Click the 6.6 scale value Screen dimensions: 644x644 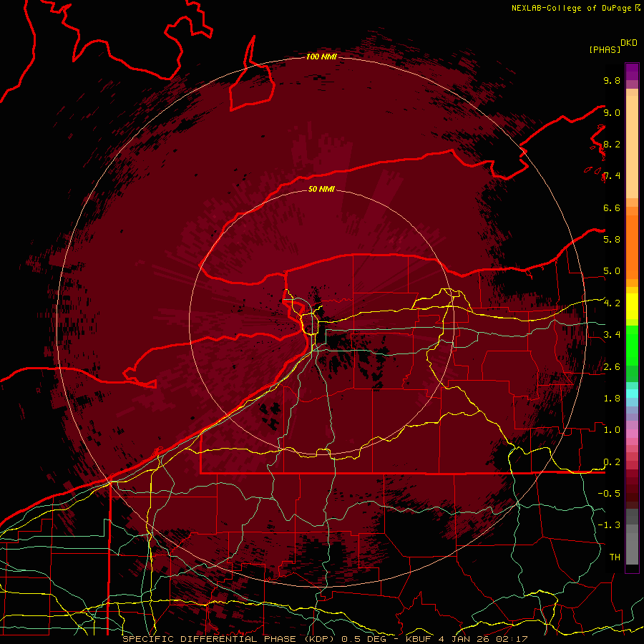(x=612, y=208)
